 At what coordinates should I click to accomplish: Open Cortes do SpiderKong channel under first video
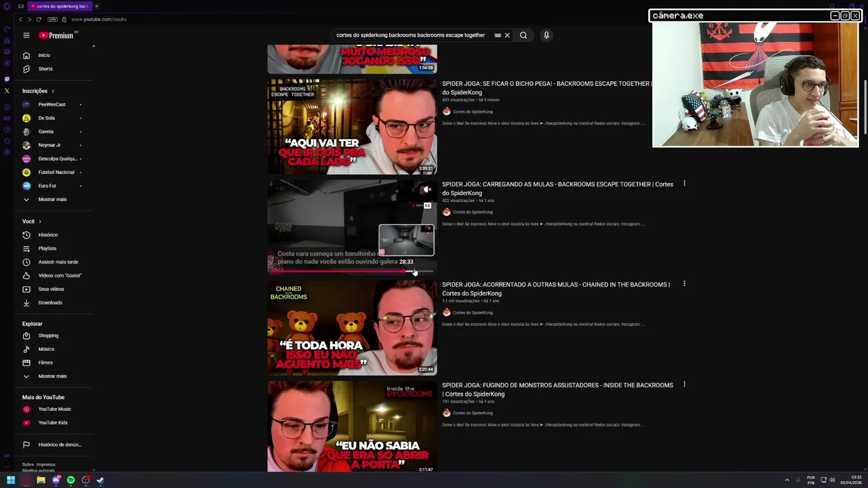click(x=473, y=112)
